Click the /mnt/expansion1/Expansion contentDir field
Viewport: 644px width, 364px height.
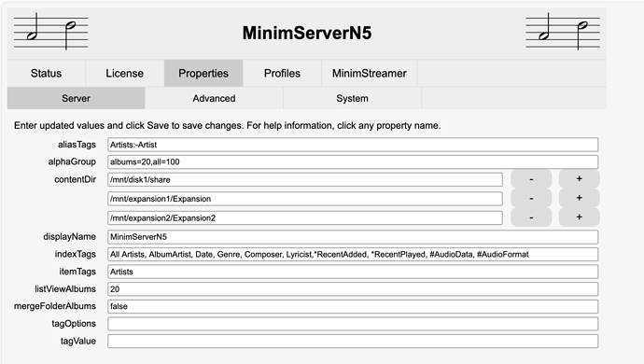click(x=305, y=199)
